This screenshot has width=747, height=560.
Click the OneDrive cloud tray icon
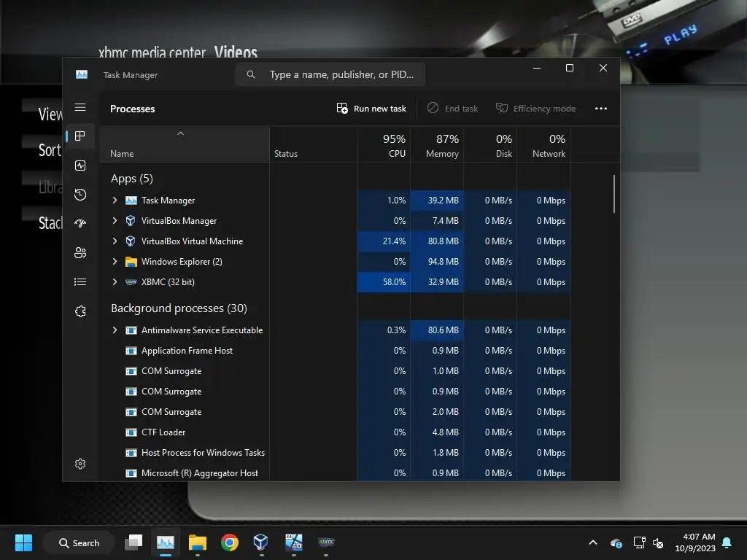click(616, 542)
